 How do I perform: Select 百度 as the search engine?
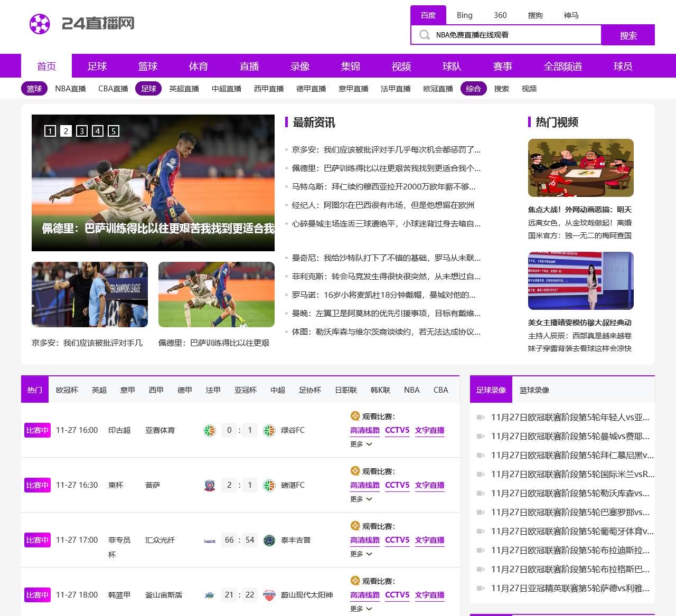(x=428, y=15)
